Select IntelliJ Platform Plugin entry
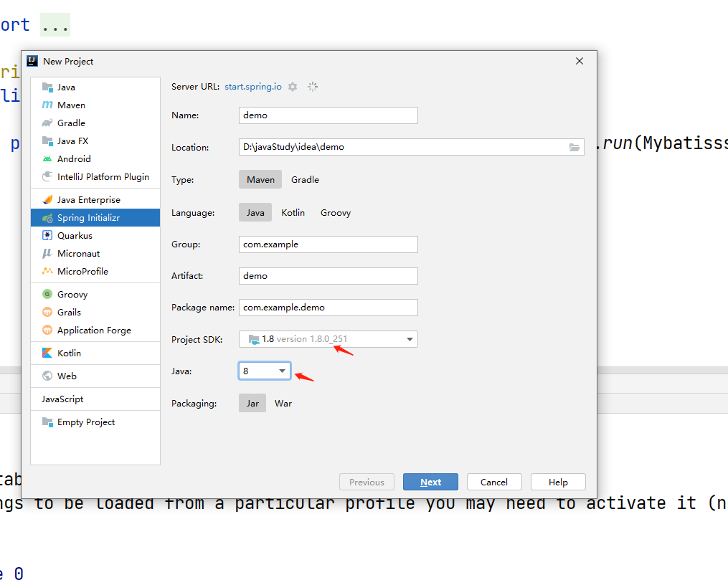 95,177
